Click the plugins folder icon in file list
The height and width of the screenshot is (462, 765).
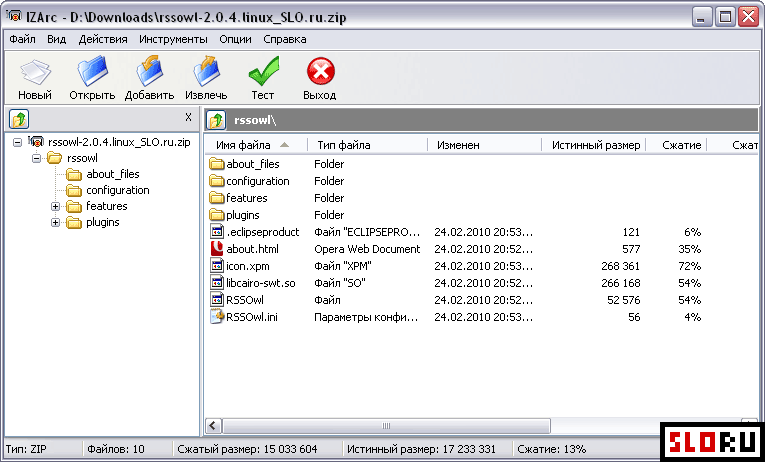[217, 215]
